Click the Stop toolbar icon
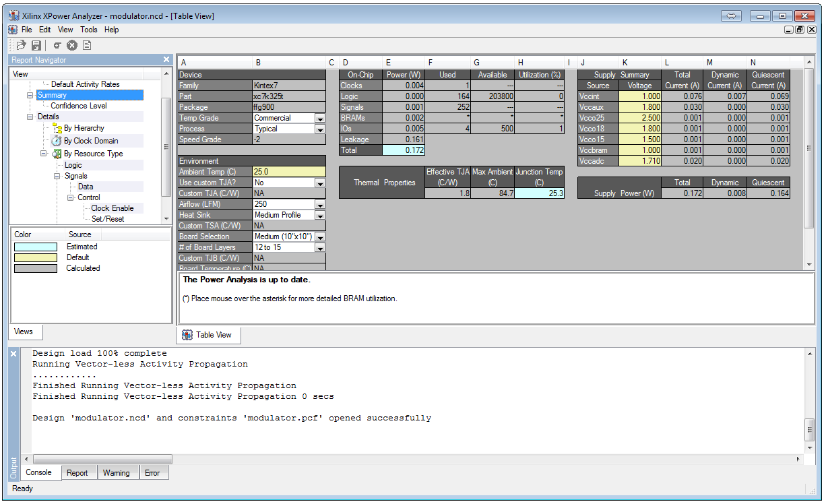 click(x=72, y=45)
